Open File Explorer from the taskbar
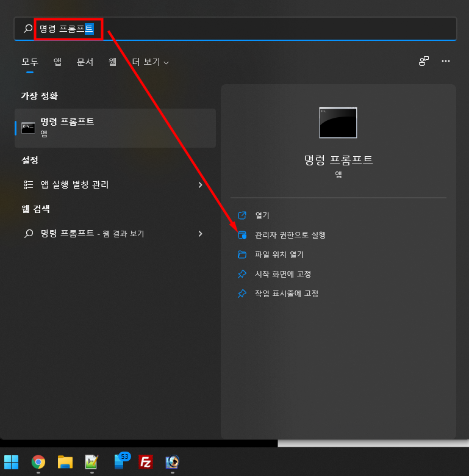 click(65, 462)
